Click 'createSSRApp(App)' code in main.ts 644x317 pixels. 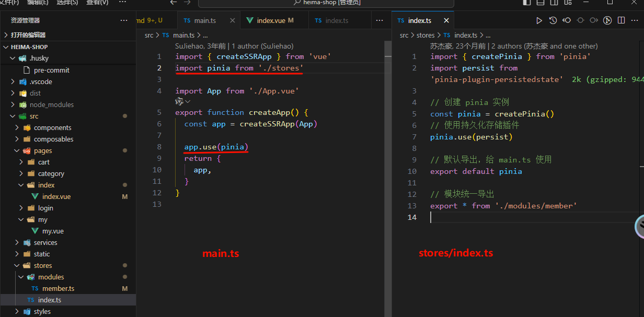[278, 124]
